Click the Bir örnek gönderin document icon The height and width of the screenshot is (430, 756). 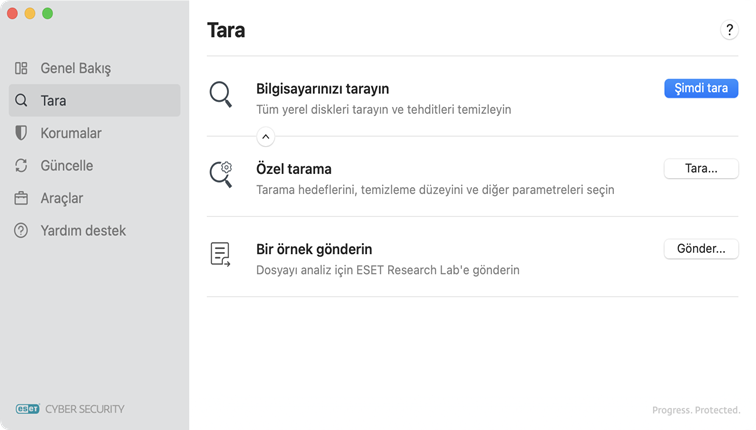[x=221, y=254]
